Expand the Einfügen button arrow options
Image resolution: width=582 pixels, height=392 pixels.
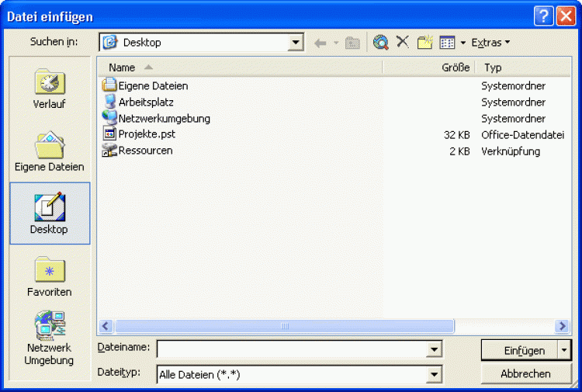563,350
